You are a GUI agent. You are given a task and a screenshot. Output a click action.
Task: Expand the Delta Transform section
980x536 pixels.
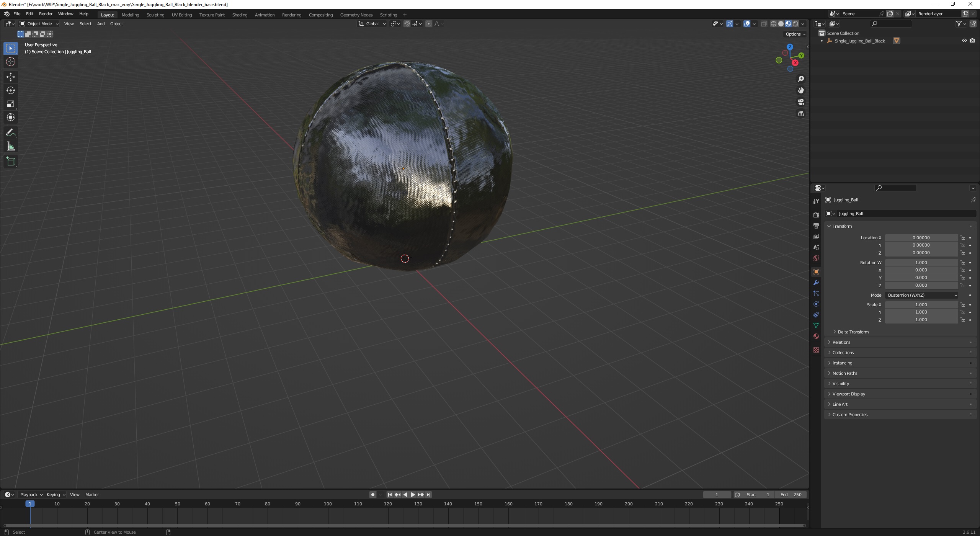[x=853, y=332]
